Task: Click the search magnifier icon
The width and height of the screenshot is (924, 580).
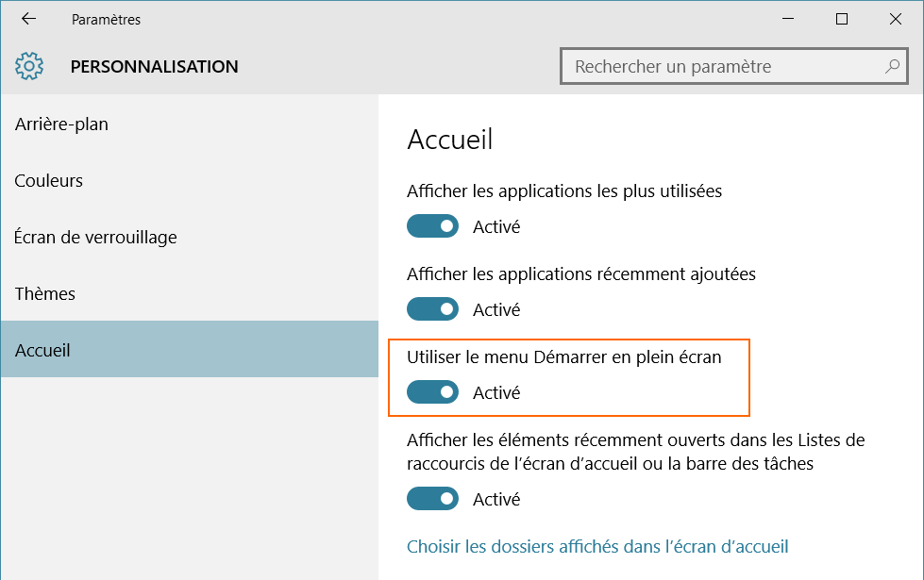Action: click(892, 67)
